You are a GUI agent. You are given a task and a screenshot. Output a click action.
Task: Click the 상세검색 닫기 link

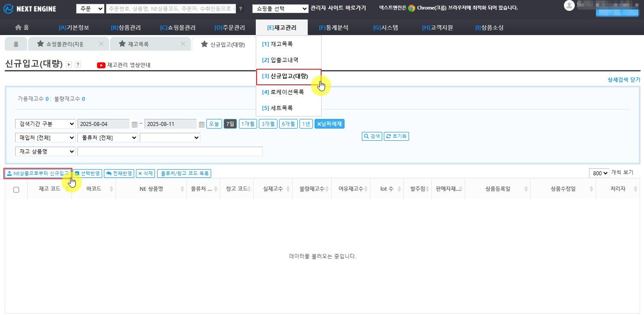point(624,80)
